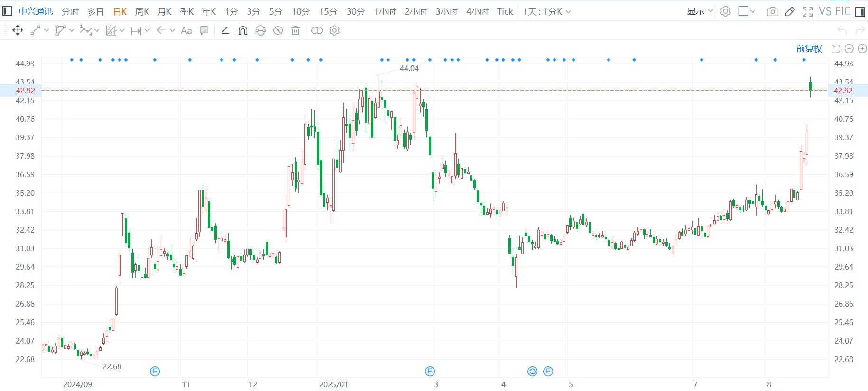This screenshot has width=868, height=391.
Task: Click the undo arrow
Action: point(842,30)
